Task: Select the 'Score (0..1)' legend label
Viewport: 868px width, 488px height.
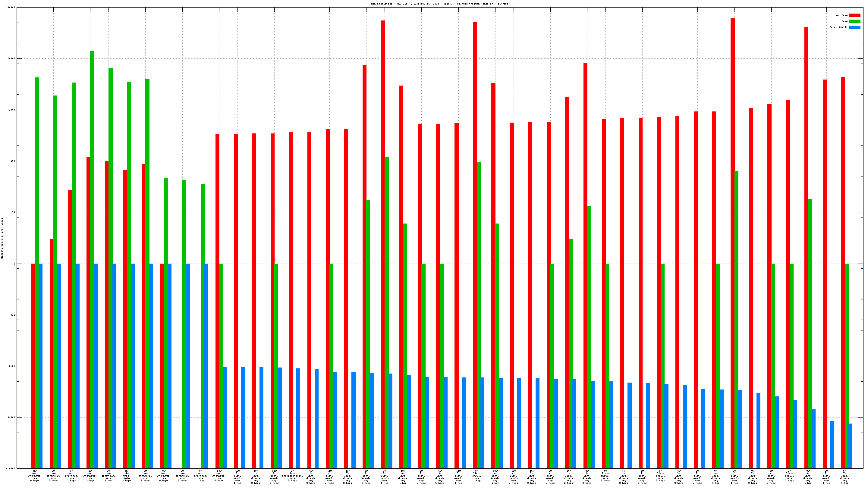Action: pyautogui.click(x=838, y=27)
